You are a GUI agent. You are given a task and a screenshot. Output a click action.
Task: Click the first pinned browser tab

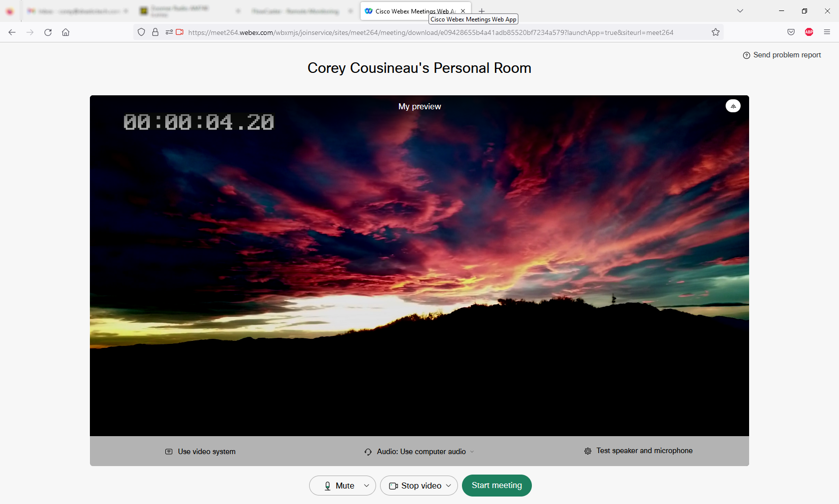(x=10, y=11)
